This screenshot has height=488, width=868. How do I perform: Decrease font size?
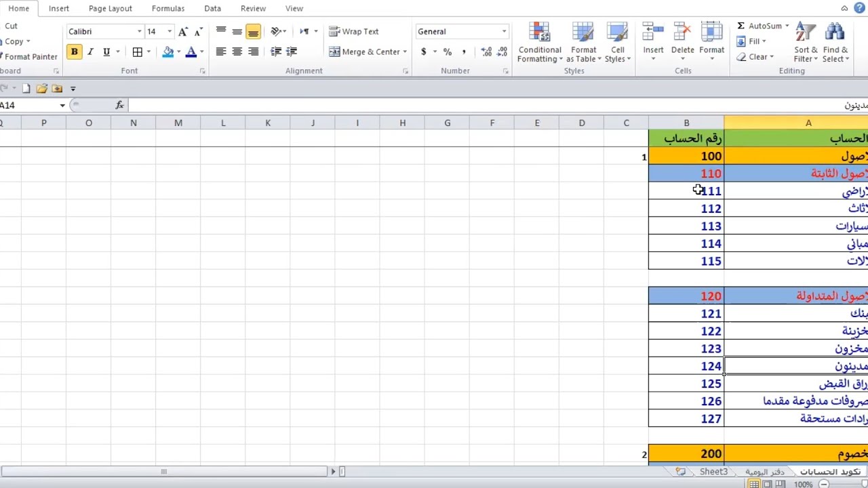click(198, 31)
